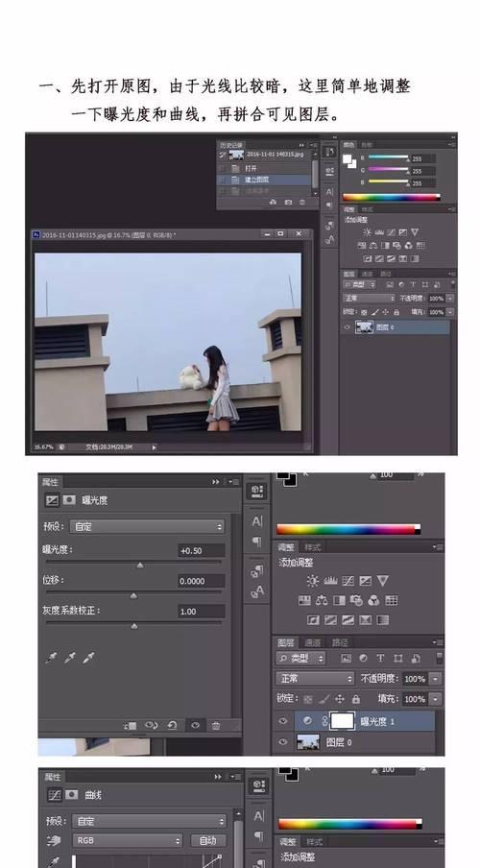480x868 pixels.
Task: Toggle layer visibility icon in Exposure panel footer
Action: point(195,726)
